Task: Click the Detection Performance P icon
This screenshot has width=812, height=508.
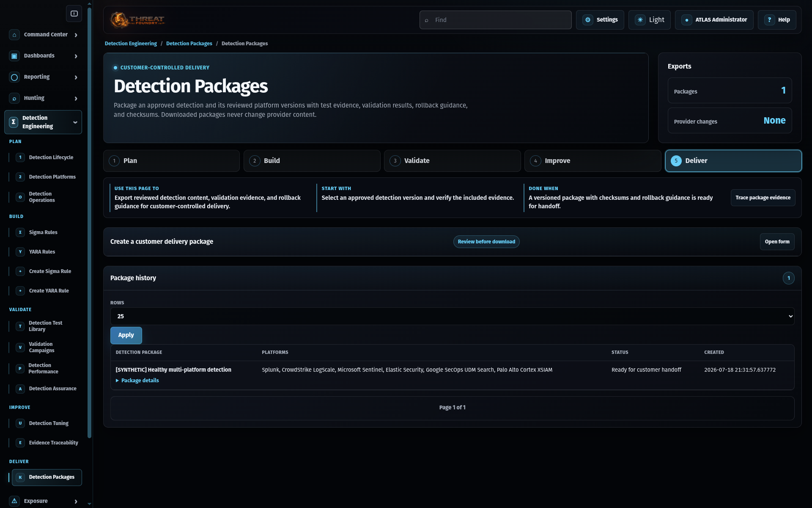Action: [20, 368]
